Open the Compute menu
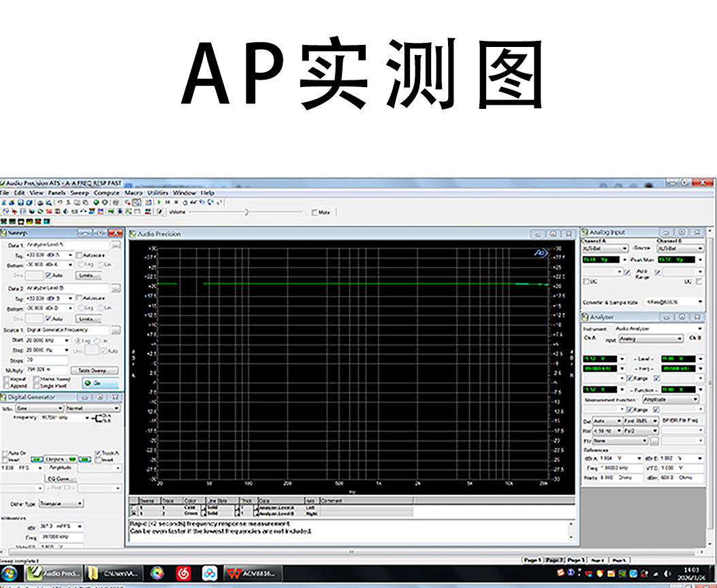Viewport: 717px width, 588px height. click(x=106, y=193)
